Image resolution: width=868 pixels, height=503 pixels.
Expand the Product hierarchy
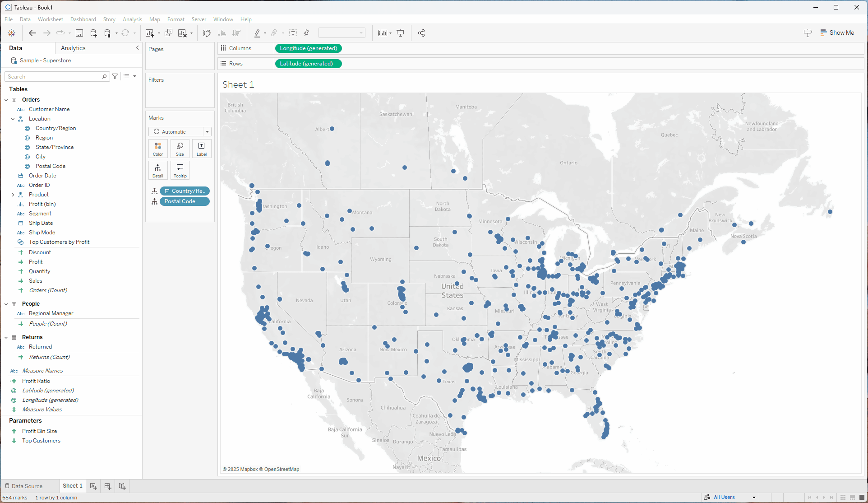click(13, 195)
